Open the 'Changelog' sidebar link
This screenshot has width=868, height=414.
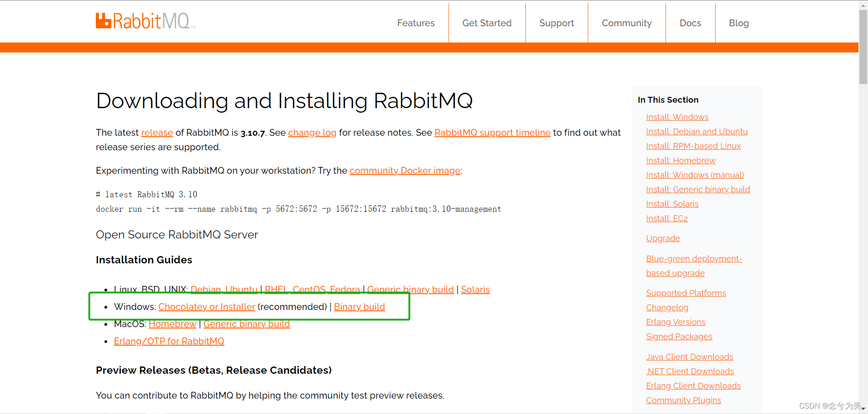[x=667, y=308]
